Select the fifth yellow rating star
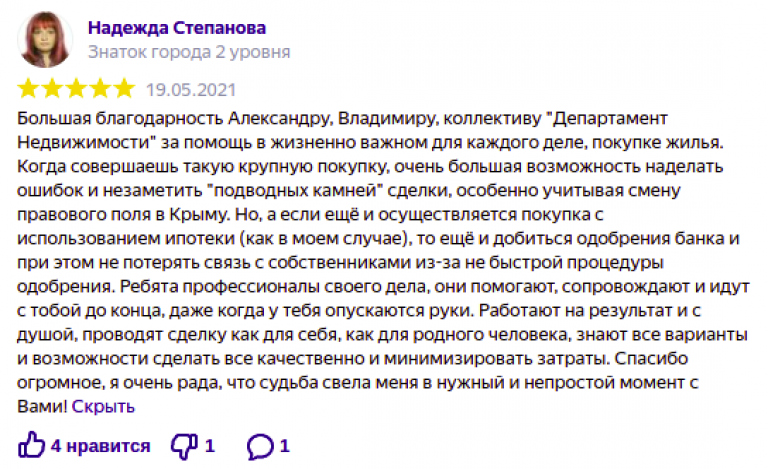Image resolution: width=768 pixels, height=469 pixels. coord(124,89)
